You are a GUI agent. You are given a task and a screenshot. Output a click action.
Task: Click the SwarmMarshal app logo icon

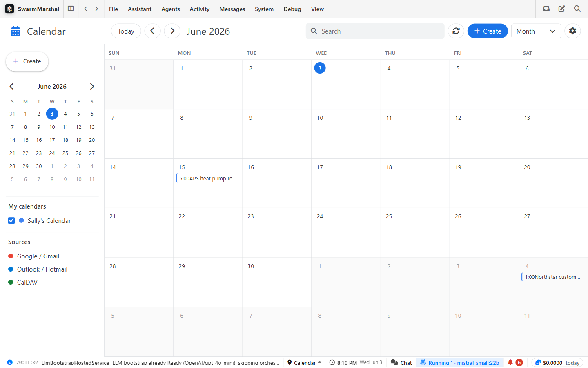tap(9, 9)
